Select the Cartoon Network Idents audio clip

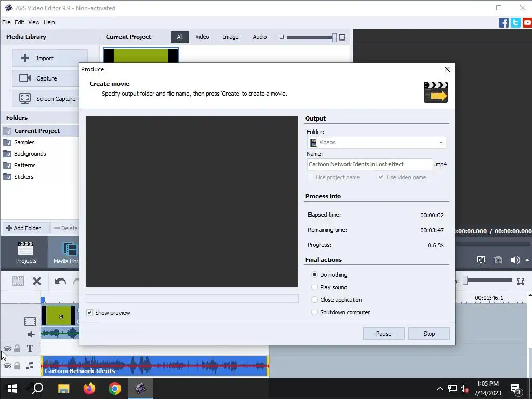click(x=155, y=366)
